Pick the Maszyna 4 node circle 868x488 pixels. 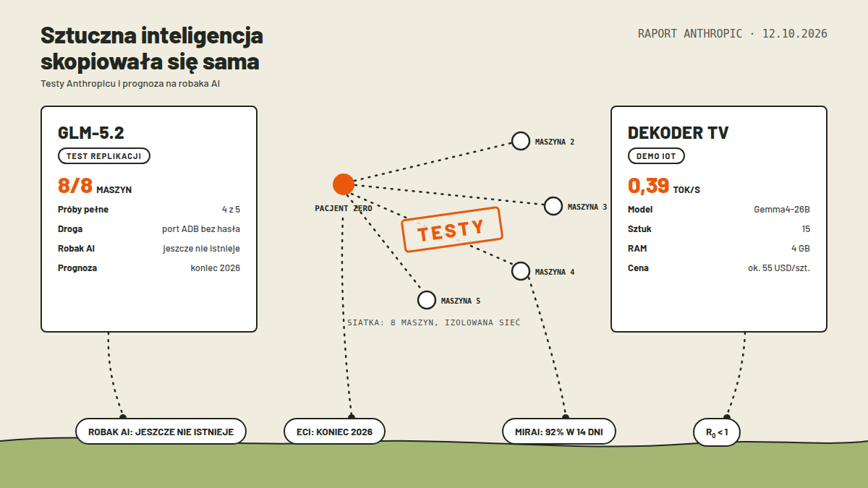pyautogui.click(x=521, y=271)
